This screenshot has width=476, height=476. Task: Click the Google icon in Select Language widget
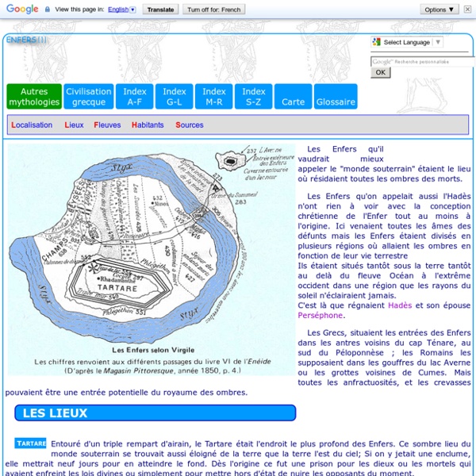click(x=377, y=42)
